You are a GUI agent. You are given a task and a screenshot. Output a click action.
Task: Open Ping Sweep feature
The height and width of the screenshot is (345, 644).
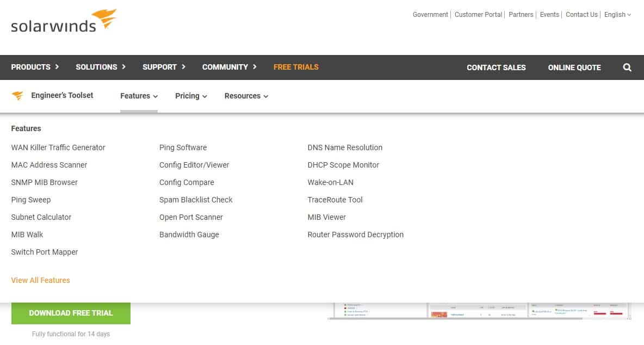point(31,200)
